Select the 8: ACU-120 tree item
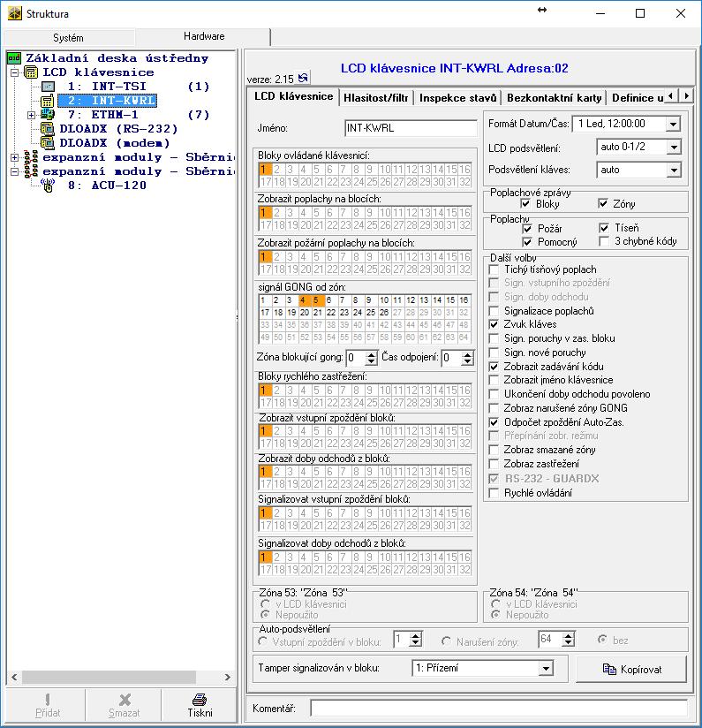This screenshot has width=702, height=728. (x=107, y=186)
